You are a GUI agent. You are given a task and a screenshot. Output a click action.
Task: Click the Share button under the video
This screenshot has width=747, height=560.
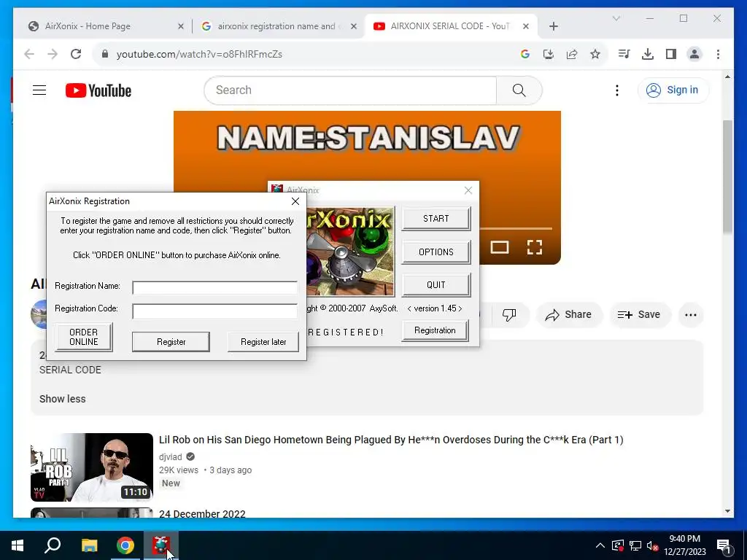coord(568,315)
